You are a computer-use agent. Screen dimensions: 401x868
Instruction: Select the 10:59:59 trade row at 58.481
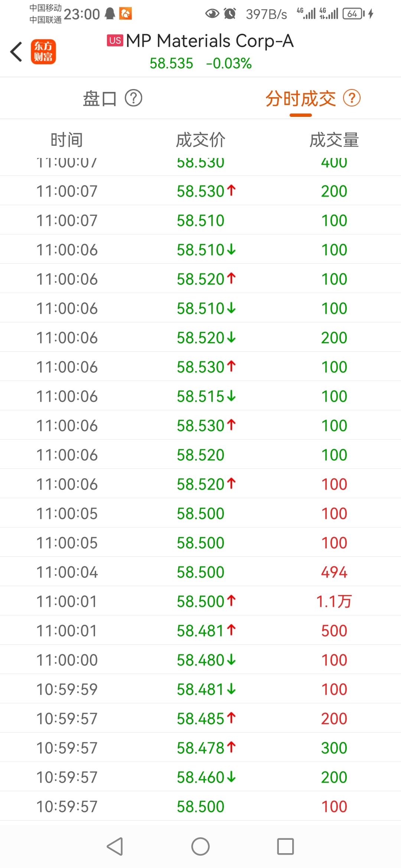200,689
